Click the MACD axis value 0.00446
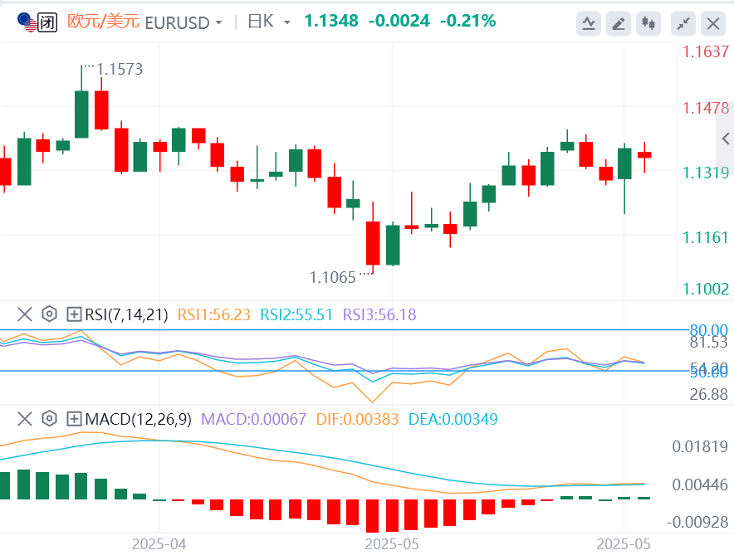734x560 pixels. click(700, 485)
